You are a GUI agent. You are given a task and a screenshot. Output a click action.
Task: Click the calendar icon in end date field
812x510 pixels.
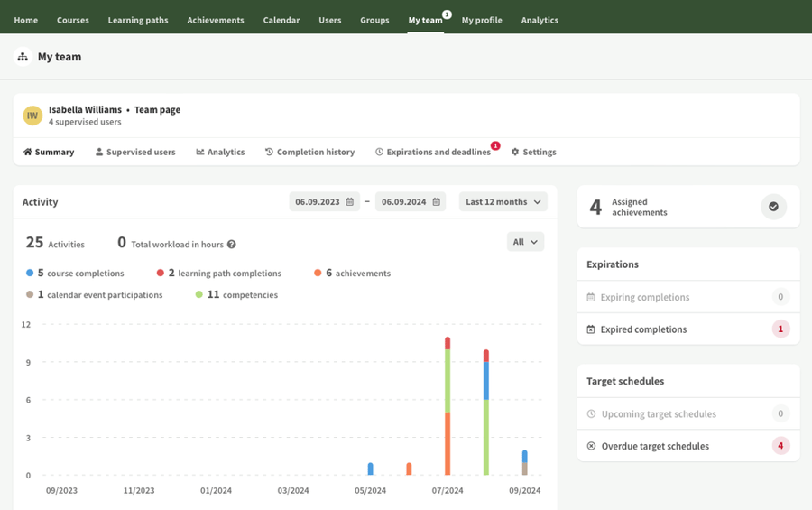(437, 201)
